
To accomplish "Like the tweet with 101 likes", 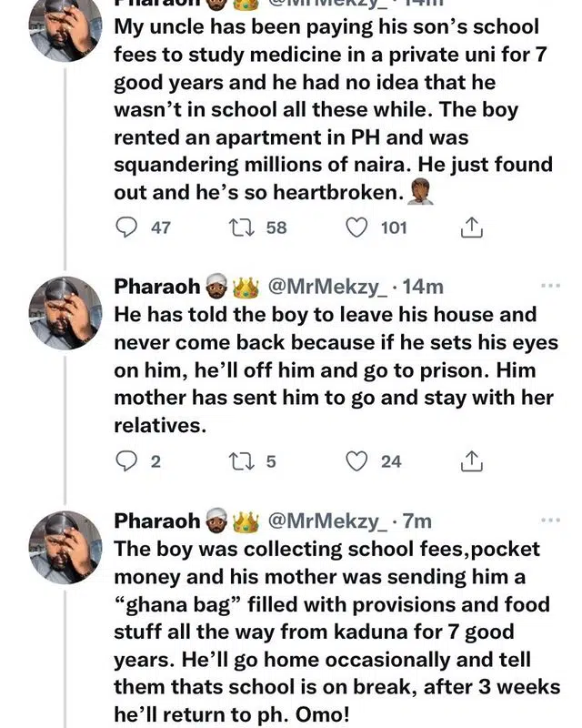I will click(357, 227).
